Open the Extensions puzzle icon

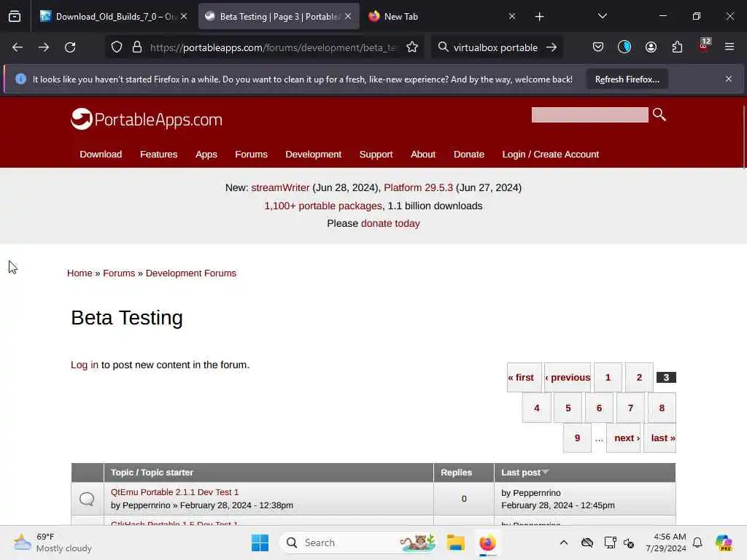pos(677,47)
